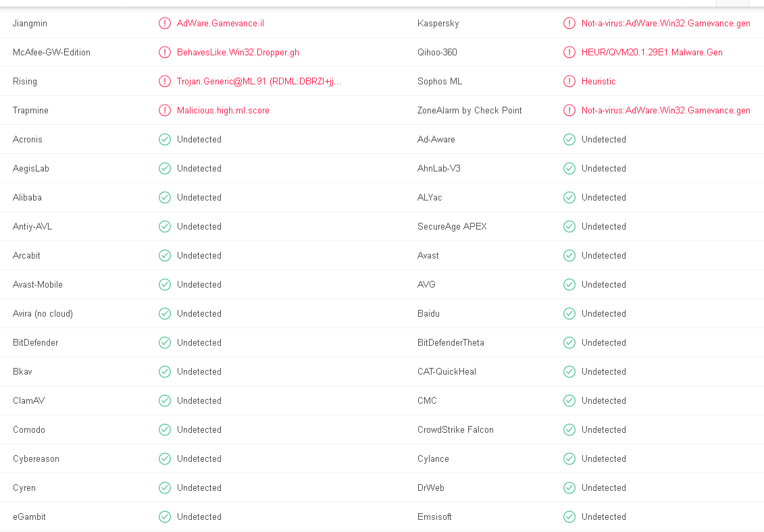Viewport: 764px width, 532px height.
Task: Click the green check icon for Cybereason
Action: click(x=165, y=458)
